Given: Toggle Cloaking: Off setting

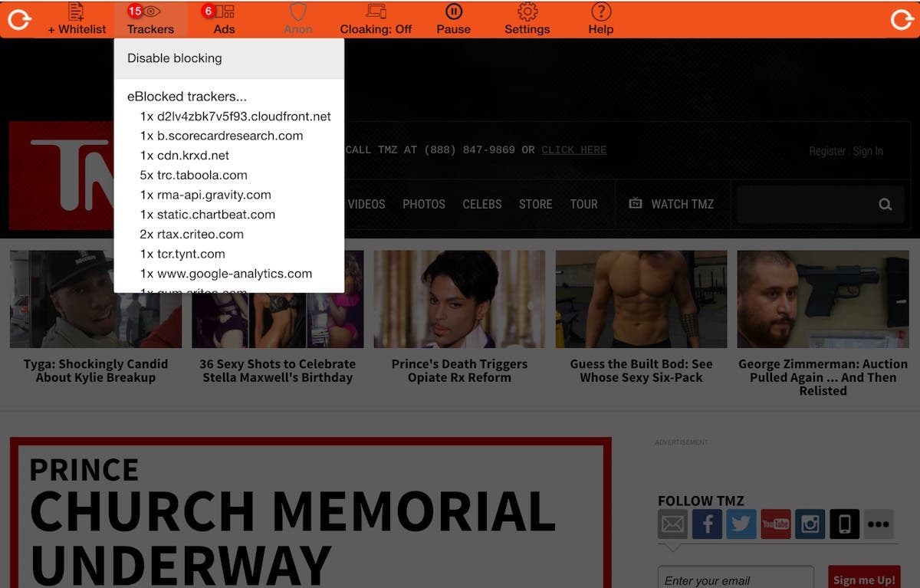Looking at the screenshot, I should pyautogui.click(x=376, y=19).
